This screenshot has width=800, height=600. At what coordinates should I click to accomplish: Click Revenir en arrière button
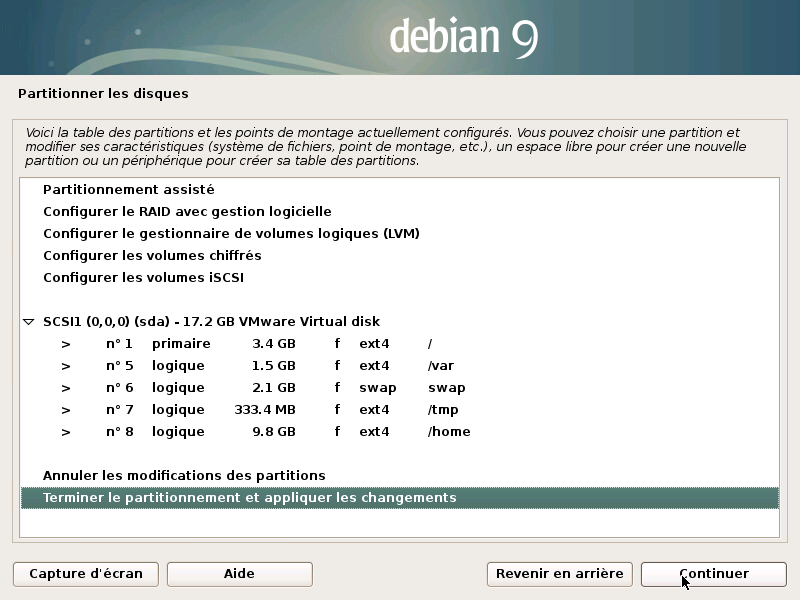pos(560,574)
